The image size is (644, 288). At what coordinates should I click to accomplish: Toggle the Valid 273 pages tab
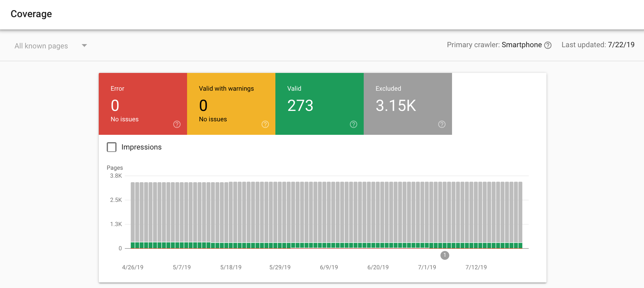[x=319, y=104]
